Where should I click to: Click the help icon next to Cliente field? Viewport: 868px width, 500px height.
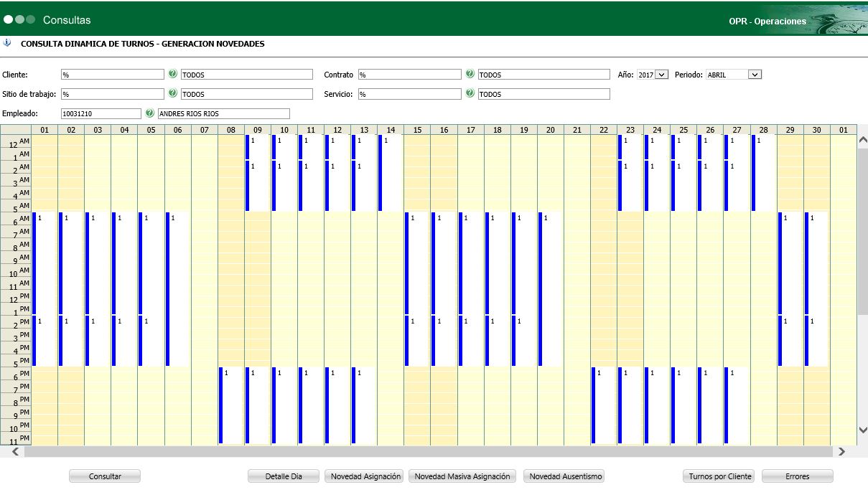172,74
